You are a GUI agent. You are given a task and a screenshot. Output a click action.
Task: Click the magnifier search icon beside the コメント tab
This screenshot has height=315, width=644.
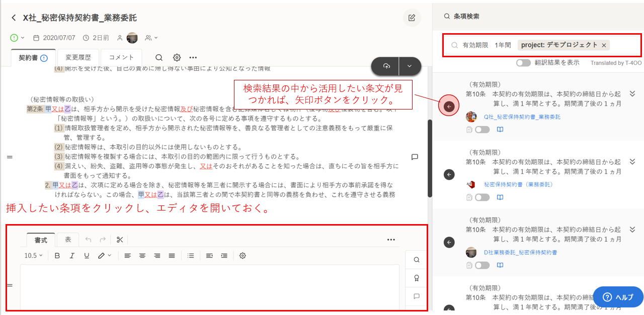pos(159,58)
